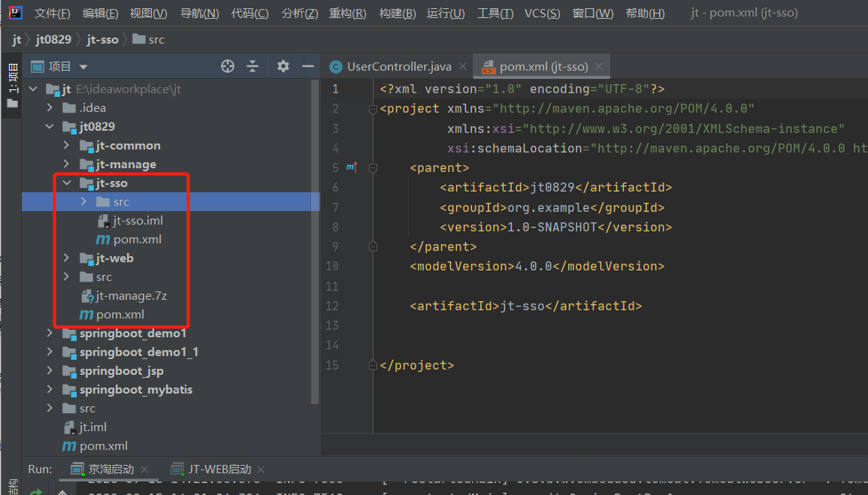Viewport: 868px width, 495px height.
Task: Collapse the jt-sso module
Action: point(66,183)
